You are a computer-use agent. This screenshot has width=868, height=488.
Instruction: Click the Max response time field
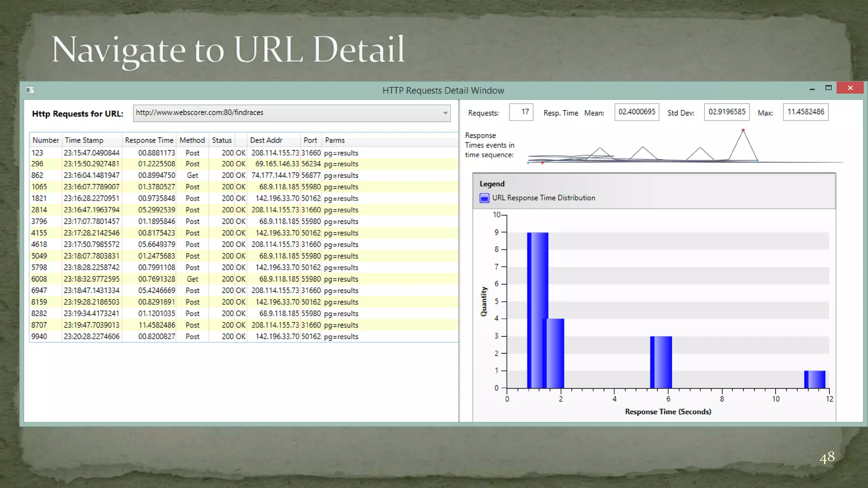(805, 112)
